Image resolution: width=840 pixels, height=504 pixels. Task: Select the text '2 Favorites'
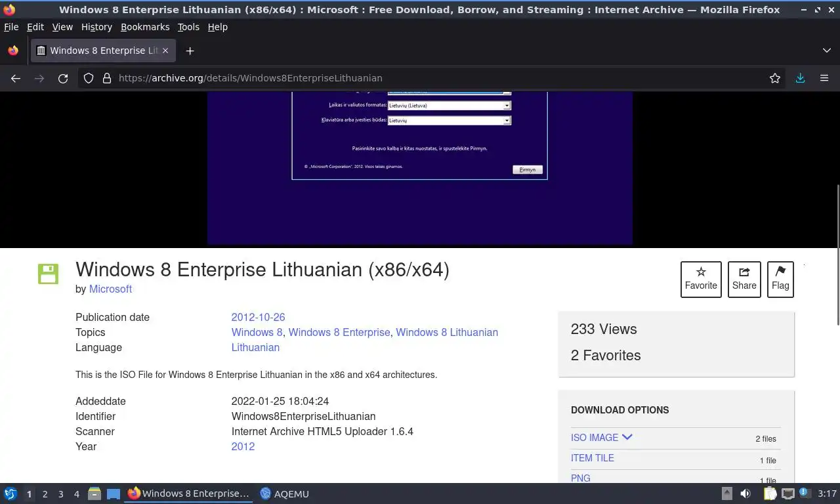point(606,355)
